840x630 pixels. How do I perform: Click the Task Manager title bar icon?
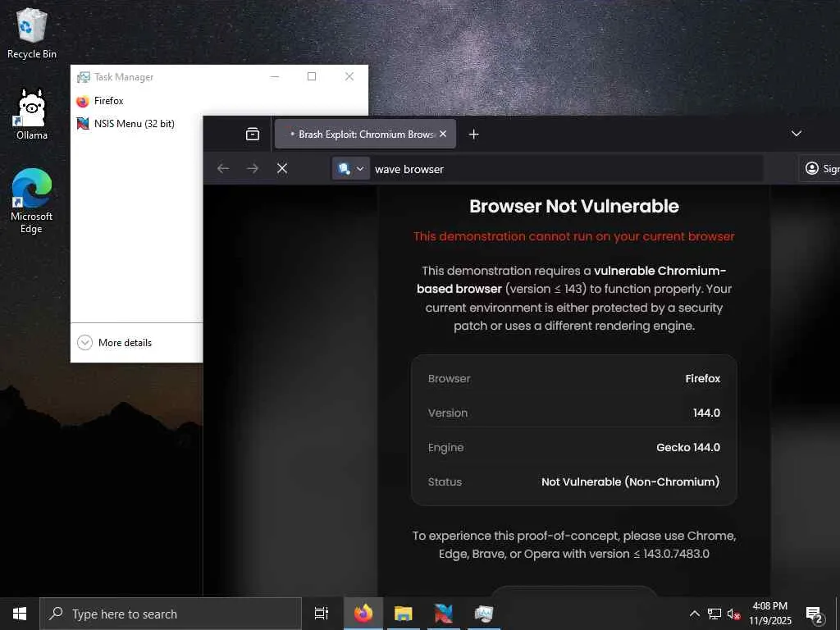click(x=84, y=77)
